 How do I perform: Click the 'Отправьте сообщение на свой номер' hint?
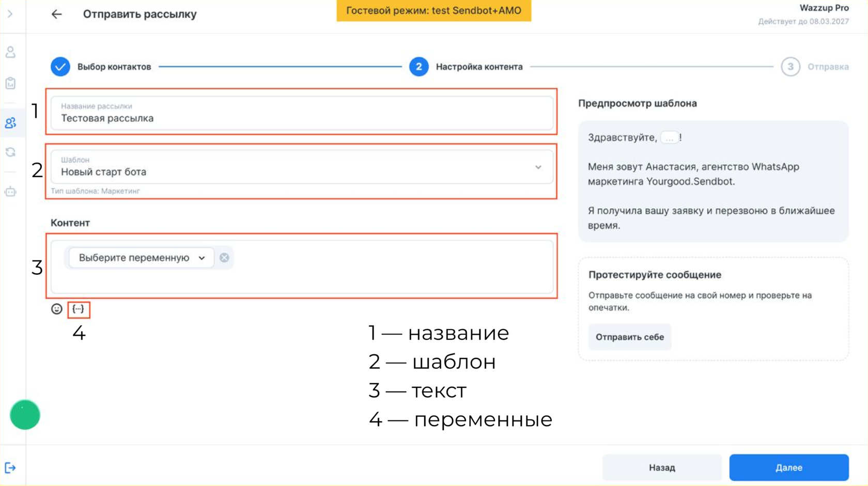click(700, 302)
